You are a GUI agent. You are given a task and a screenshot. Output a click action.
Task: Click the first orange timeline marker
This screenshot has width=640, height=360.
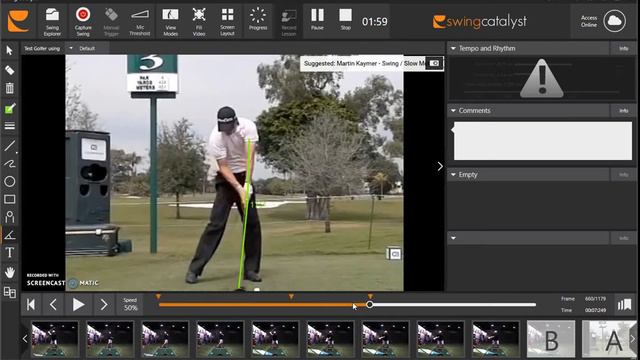(158, 297)
